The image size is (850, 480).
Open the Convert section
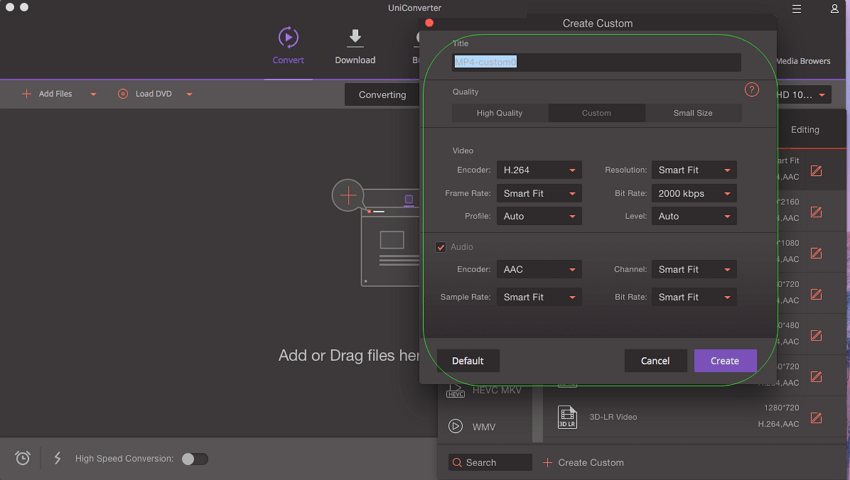click(288, 46)
